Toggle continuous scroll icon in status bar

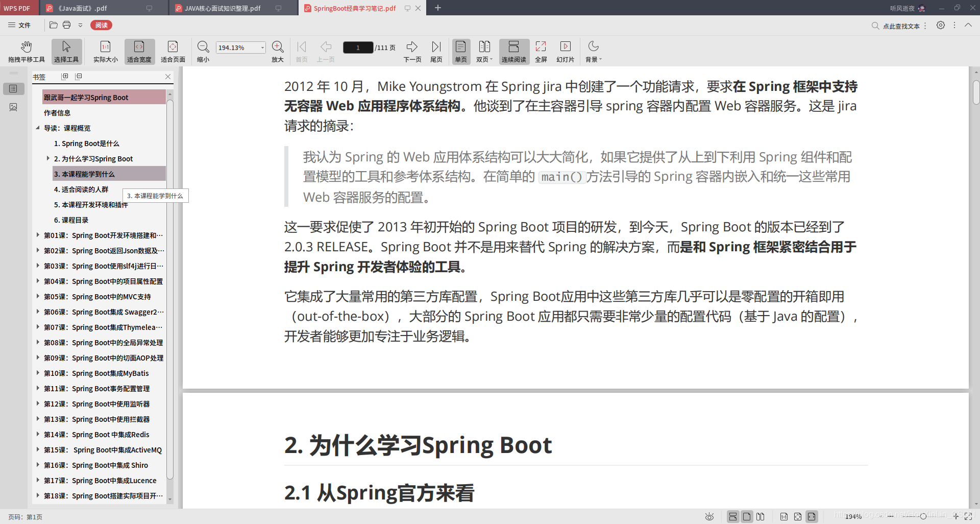point(733,516)
